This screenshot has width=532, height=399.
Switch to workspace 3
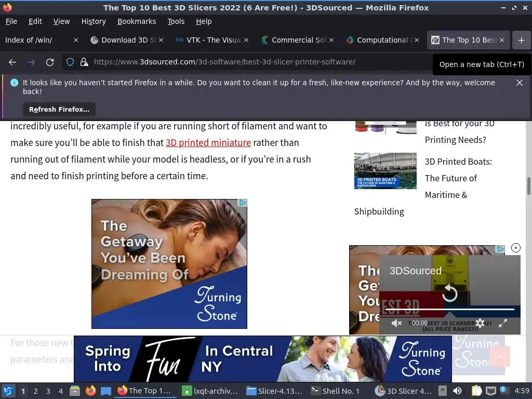(x=48, y=391)
